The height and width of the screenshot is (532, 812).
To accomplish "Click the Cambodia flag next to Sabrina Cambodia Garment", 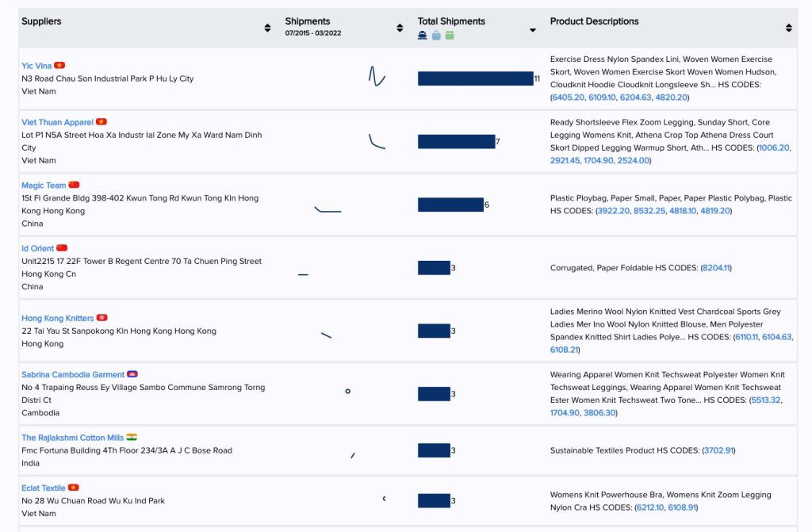I will point(132,374).
